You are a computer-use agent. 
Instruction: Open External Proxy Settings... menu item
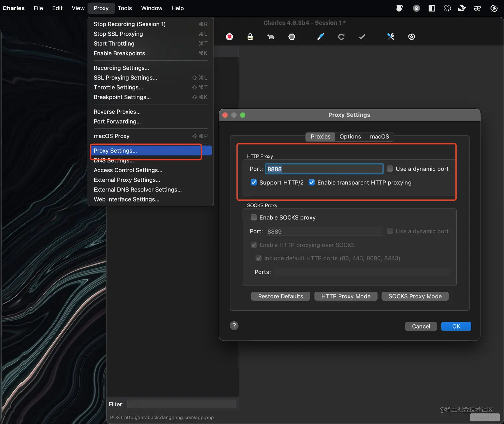151,180
